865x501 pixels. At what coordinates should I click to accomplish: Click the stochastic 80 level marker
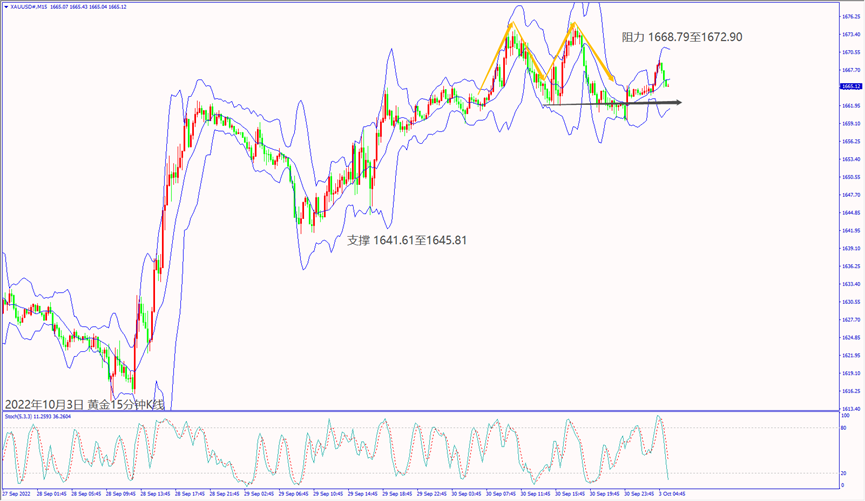[846, 428]
